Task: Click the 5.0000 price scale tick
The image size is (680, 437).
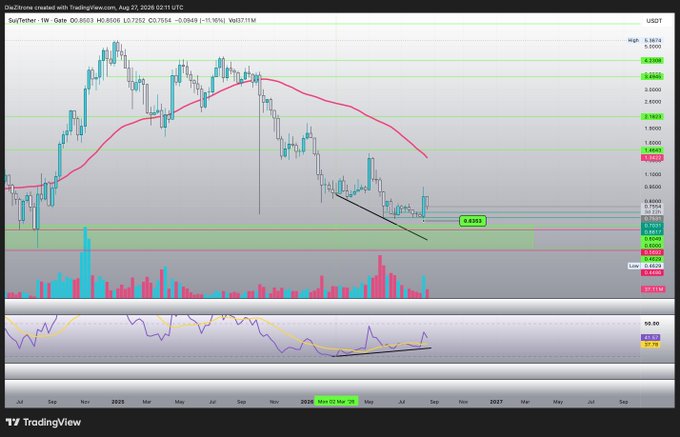Action: (x=653, y=46)
